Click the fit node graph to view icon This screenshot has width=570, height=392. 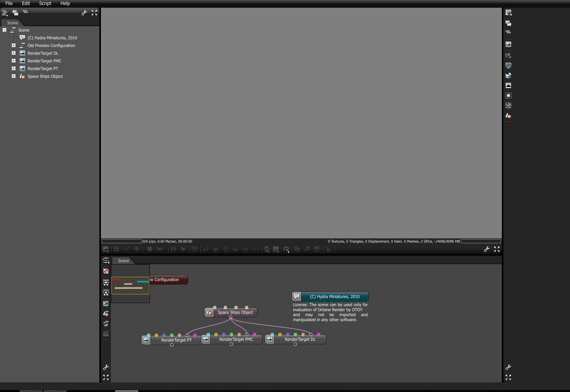click(x=106, y=293)
